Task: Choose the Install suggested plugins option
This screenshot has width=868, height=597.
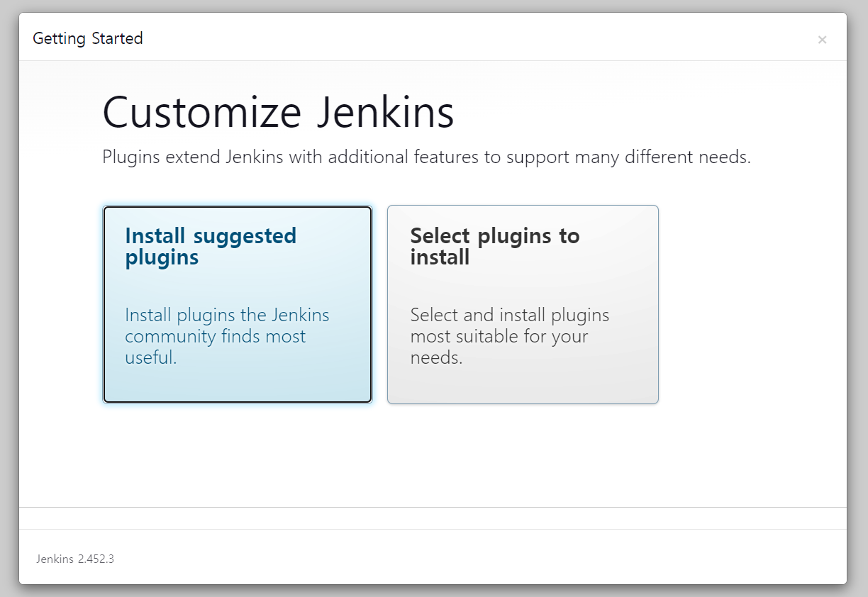Action: pyautogui.click(x=238, y=304)
